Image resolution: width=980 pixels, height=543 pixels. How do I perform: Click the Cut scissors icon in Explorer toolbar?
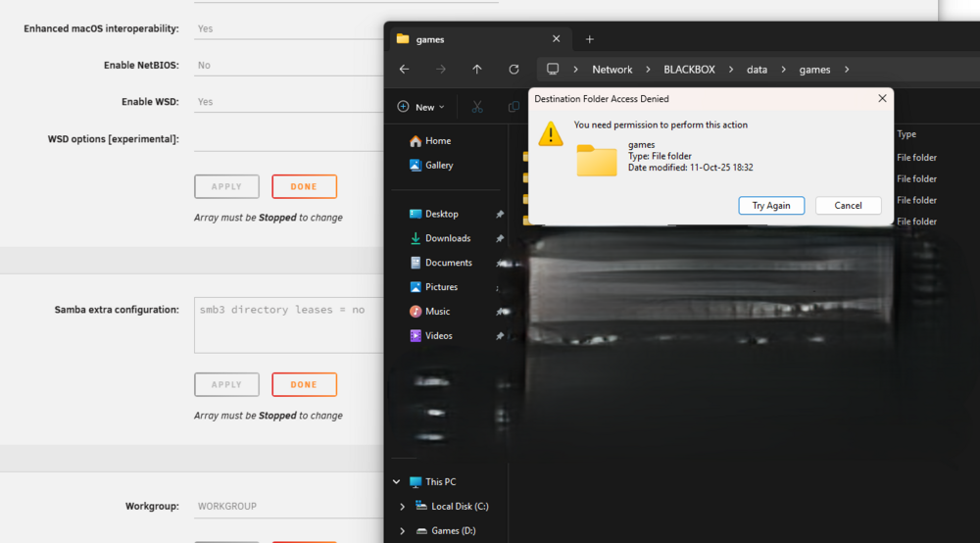(477, 107)
